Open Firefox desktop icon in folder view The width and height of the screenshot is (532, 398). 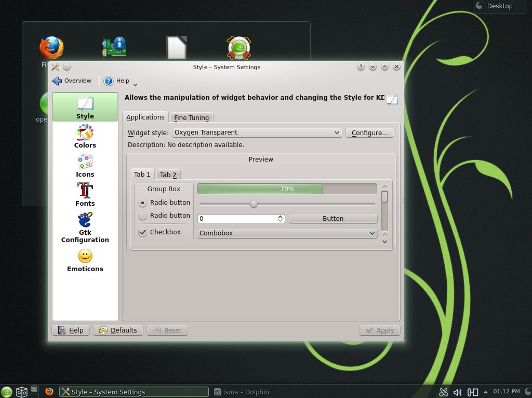[51, 48]
